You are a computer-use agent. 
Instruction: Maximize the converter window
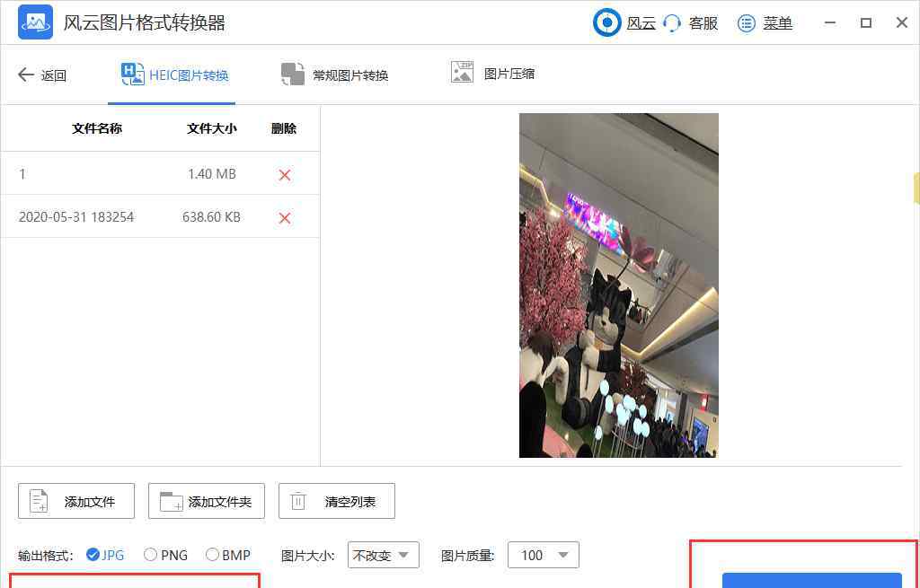pos(866,22)
